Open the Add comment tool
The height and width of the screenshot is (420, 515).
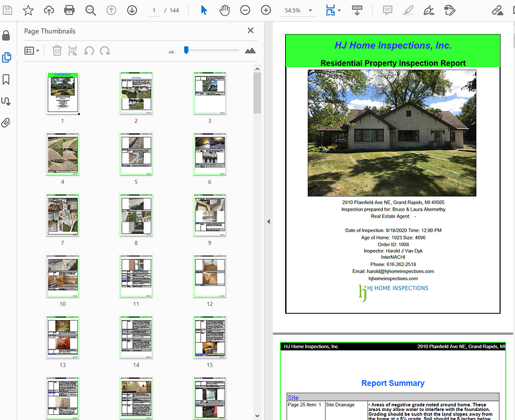tap(388, 10)
